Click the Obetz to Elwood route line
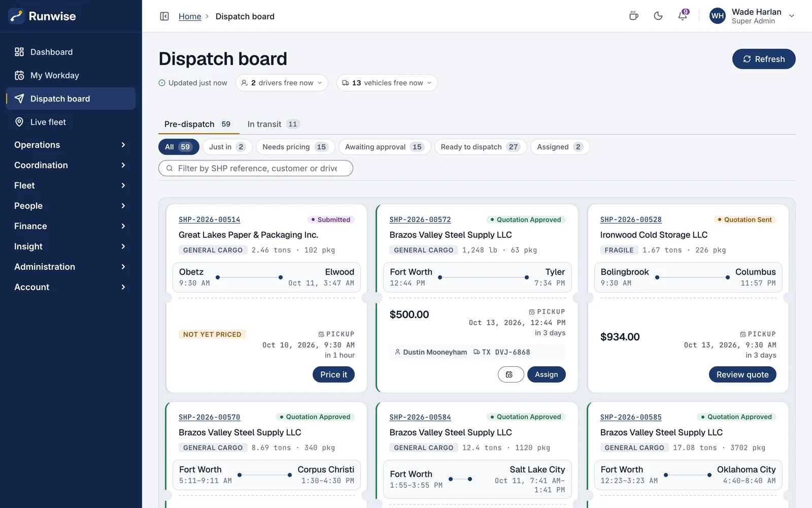This screenshot has width=812, height=508. coord(249,277)
